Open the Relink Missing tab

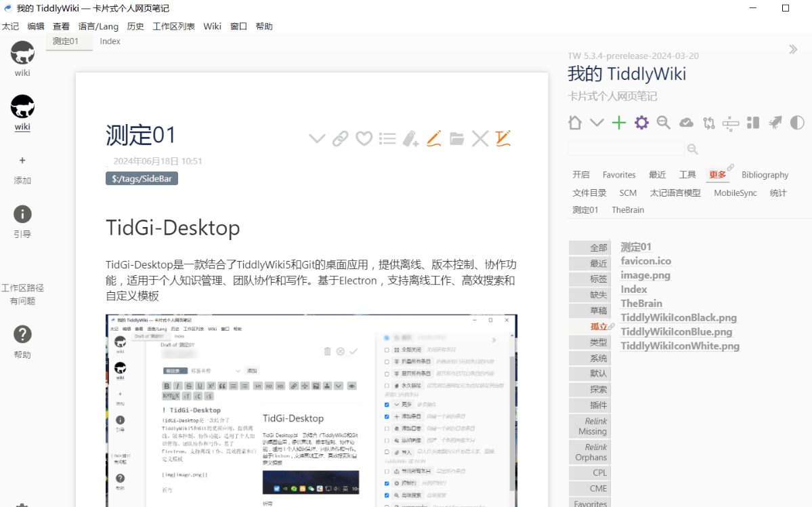click(x=590, y=426)
